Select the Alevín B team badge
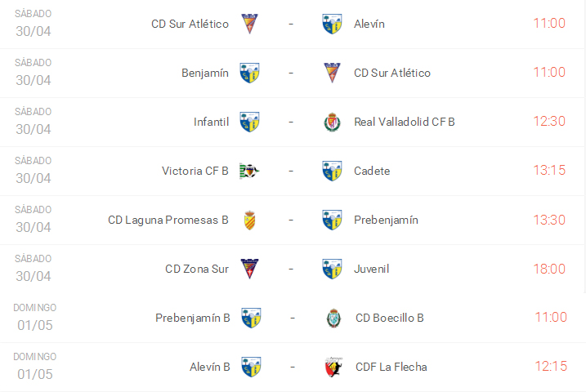 250,367
